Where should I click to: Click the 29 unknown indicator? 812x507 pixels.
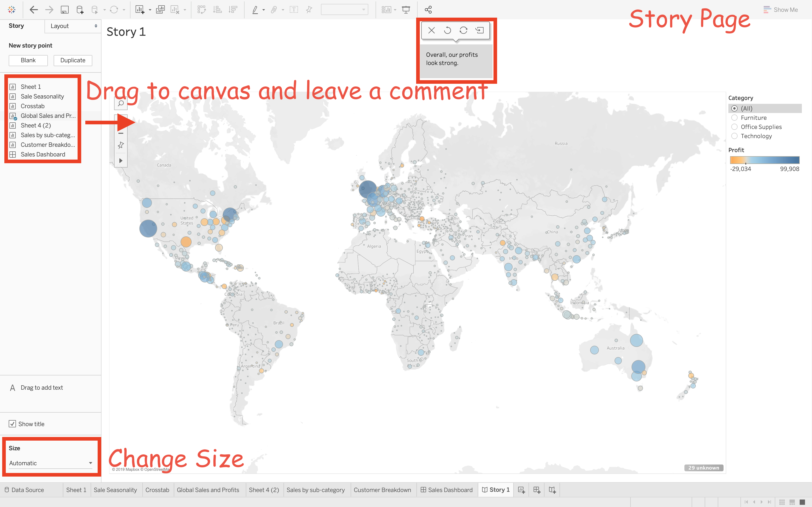(704, 468)
